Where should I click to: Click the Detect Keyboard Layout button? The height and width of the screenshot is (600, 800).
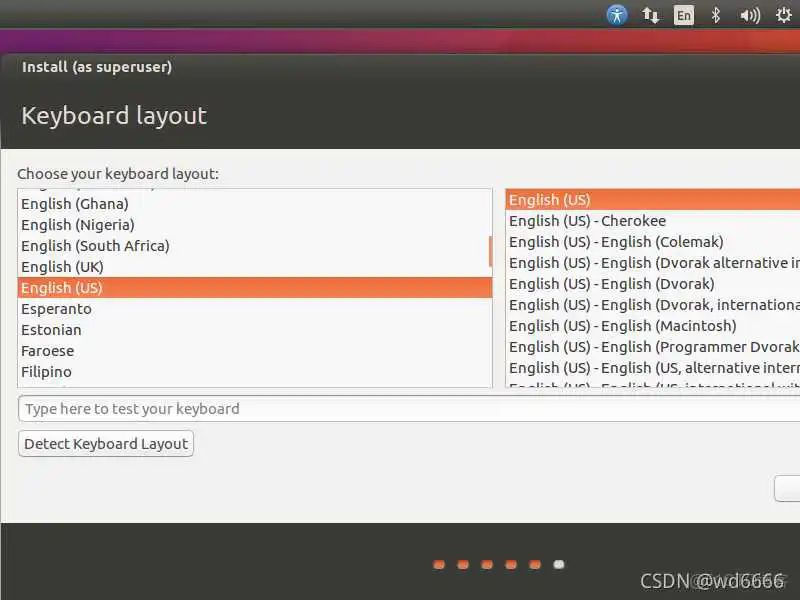[105, 443]
